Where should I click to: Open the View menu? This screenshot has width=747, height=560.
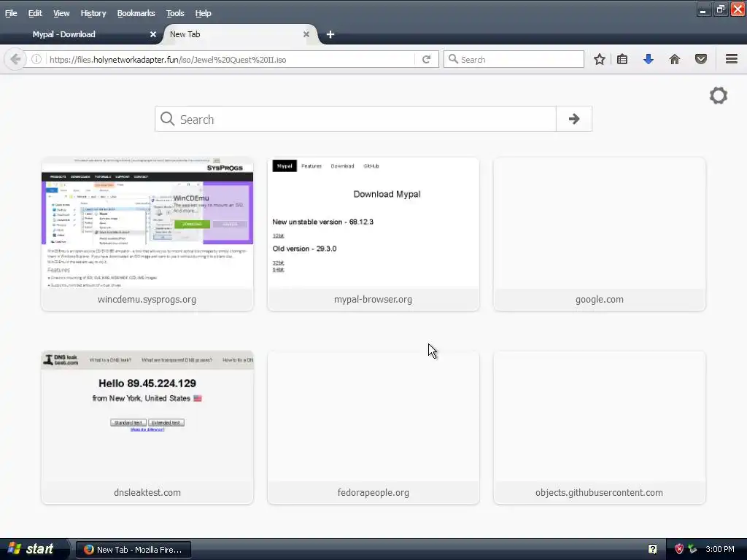pos(61,13)
